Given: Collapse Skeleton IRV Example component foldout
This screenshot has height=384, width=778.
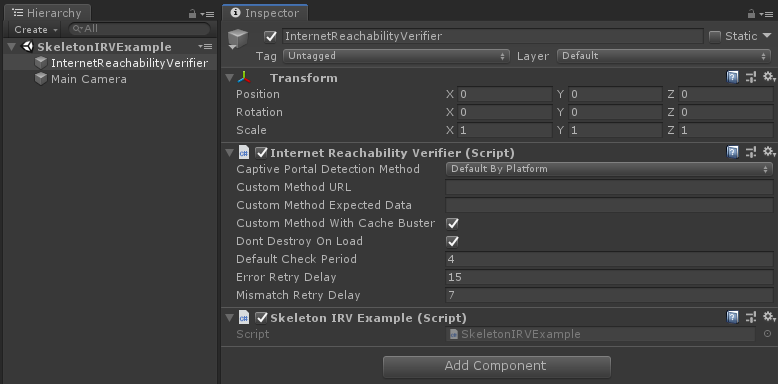Looking at the screenshot, I should point(229,318).
